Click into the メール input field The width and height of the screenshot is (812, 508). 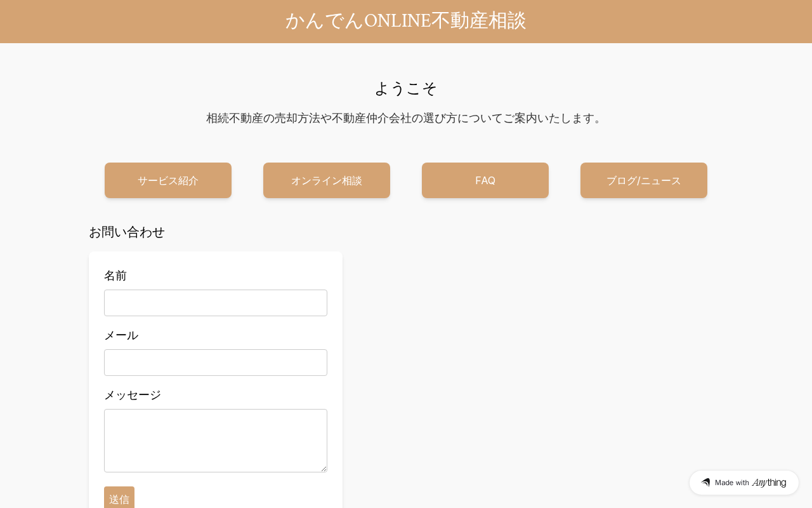tap(216, 363)
